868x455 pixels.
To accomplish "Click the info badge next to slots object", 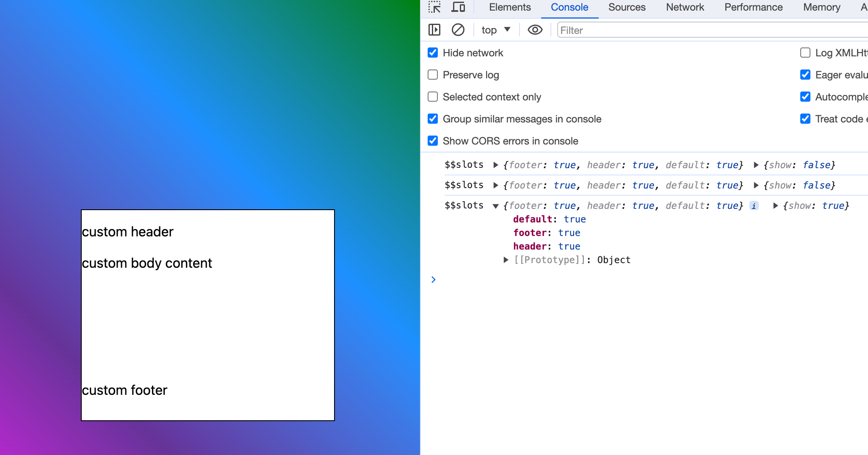I will tap(754, 206).
